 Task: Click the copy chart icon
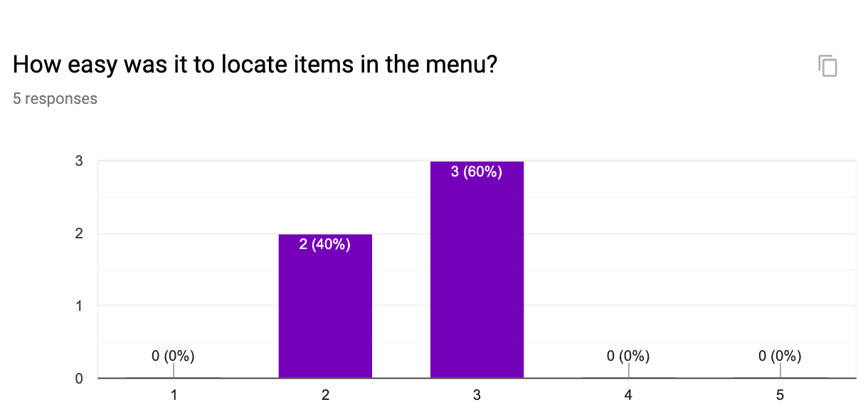pos(827,66)
